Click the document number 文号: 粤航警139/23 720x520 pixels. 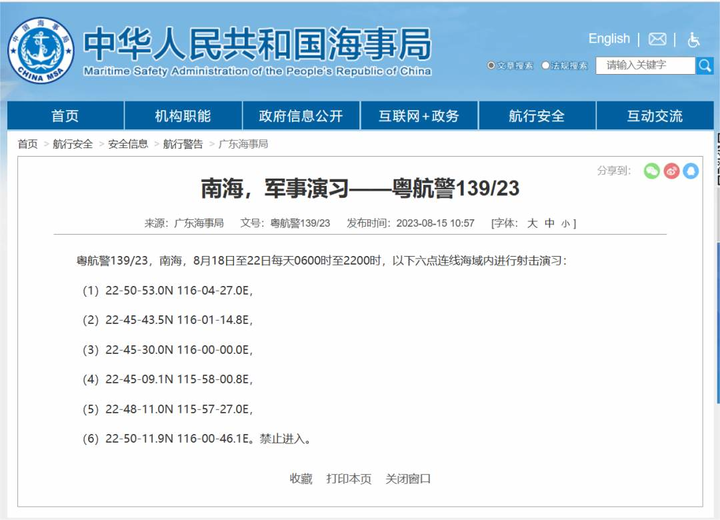pos(285,223)
